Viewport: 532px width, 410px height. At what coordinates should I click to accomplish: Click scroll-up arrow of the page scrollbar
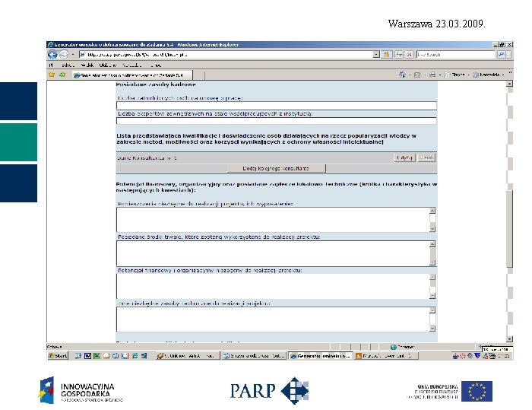(509, 84)
